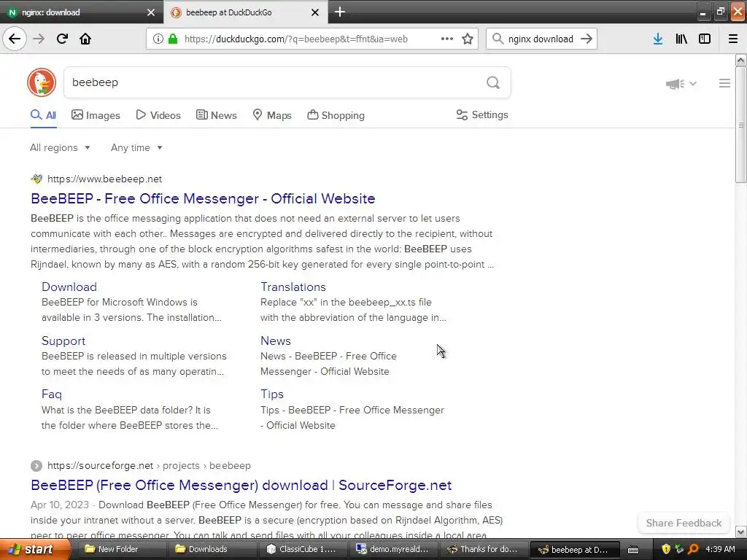Click the DuckDuckGo logo
Viewport: 747px width, 560px height.
click(42, 82)
